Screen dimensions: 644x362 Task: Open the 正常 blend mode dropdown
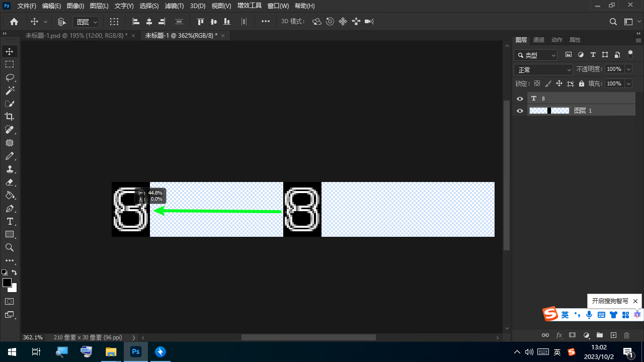(543, 70)
